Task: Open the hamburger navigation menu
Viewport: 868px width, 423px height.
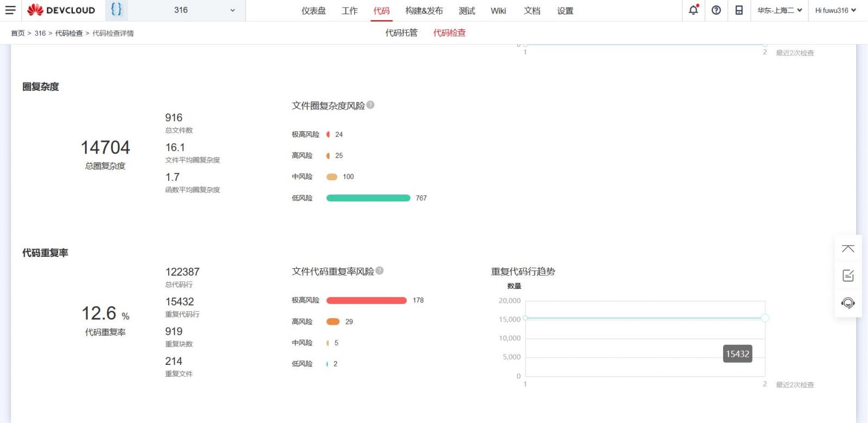Action: click(10, 10)
